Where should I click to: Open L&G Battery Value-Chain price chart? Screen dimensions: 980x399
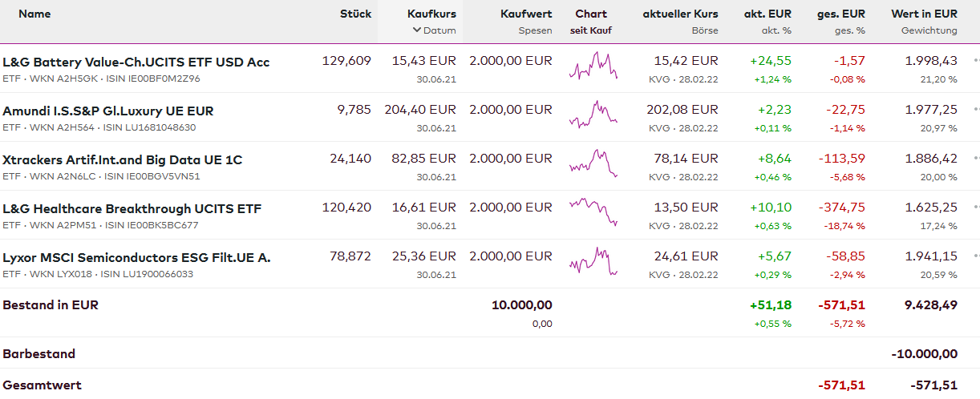pos(593,66)
